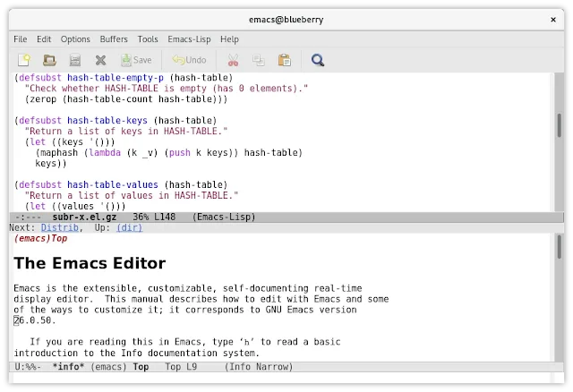Viewport: 573px width, 392px height.
Task: Open the Options menu
Action: (75, 39)
